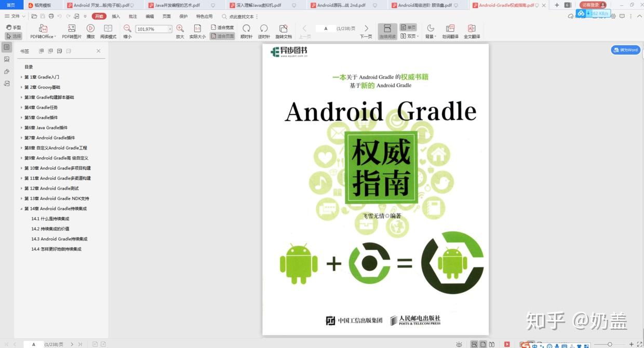
Task: Open bookmark 14.1 什么是持续集成
Action: point(50,219)
